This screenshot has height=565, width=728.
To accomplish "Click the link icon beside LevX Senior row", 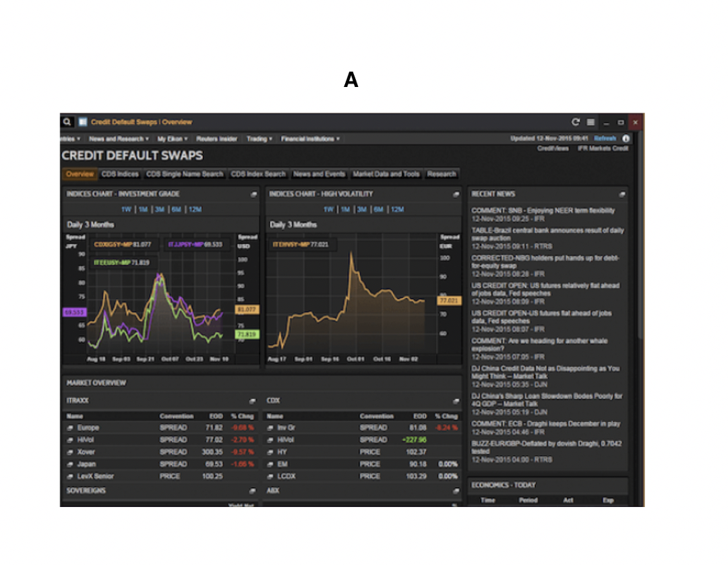I will 70,476.
